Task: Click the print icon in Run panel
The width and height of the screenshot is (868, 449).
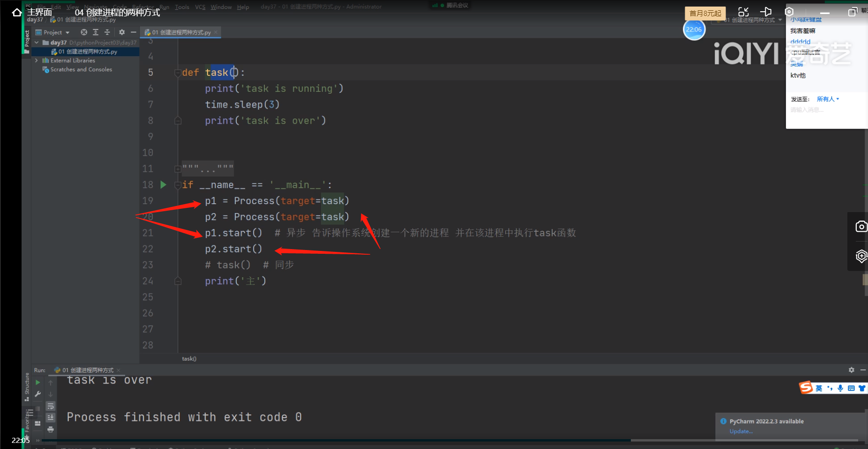Action: tap(51, 429)
